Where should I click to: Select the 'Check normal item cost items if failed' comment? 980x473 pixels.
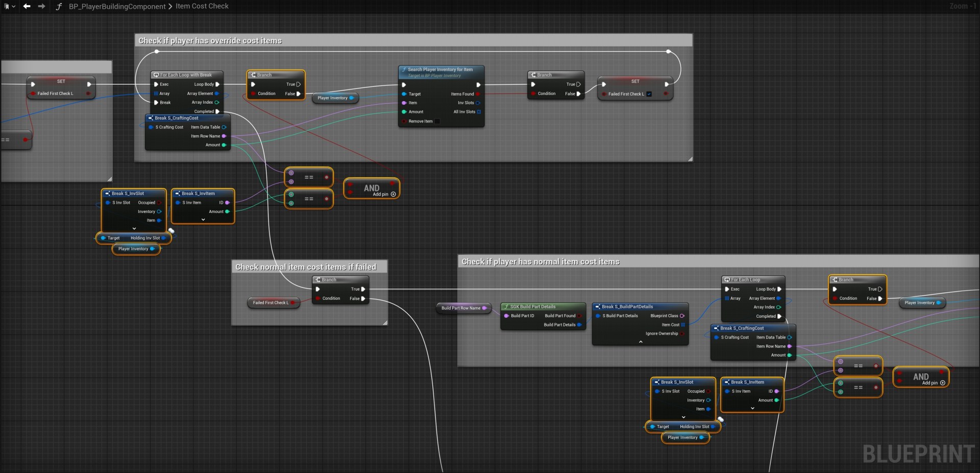point(305,267)
